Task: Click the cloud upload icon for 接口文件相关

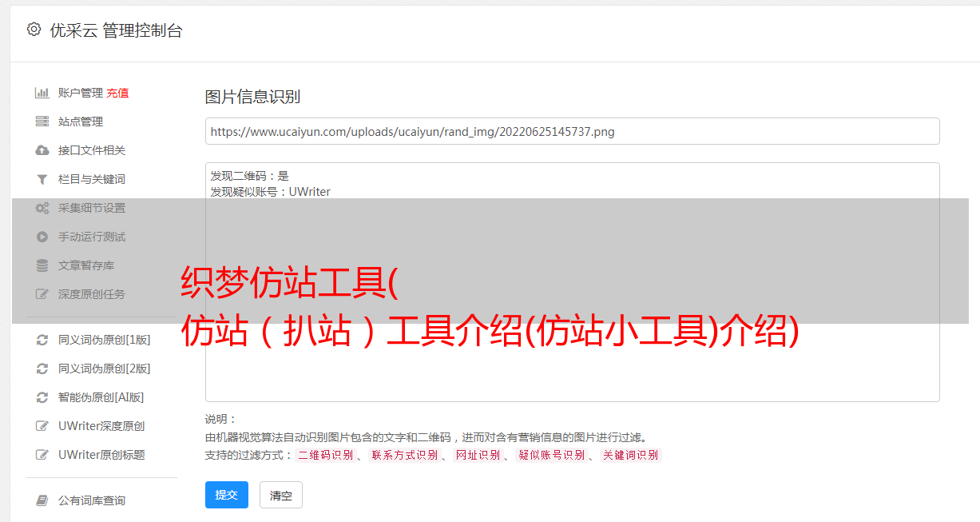Action: [x=42, y=150]
